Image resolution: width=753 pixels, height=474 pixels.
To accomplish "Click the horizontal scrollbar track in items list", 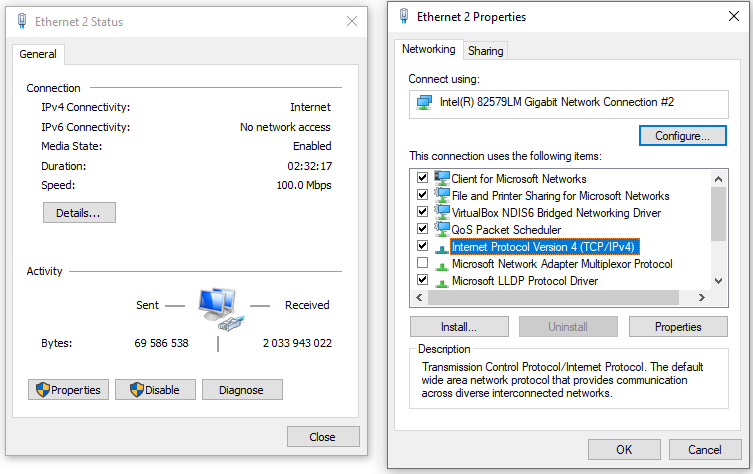I will coord(553,298).
